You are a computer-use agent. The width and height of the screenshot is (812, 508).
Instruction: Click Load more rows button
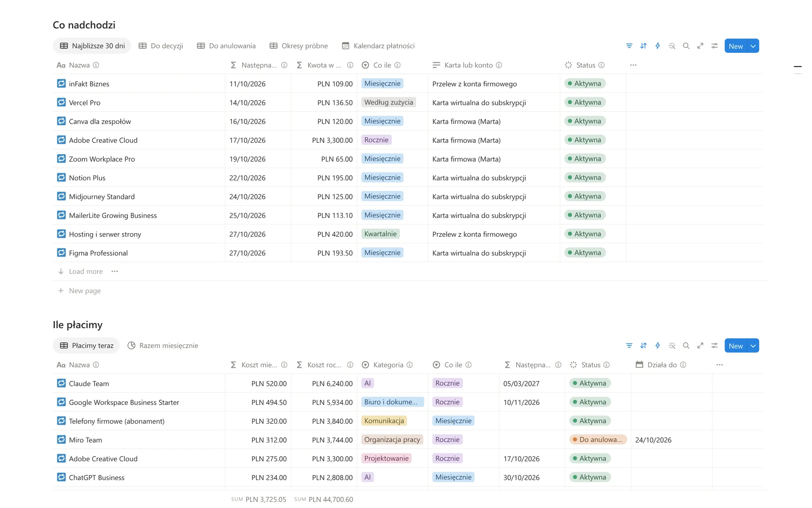click(80, 271)
